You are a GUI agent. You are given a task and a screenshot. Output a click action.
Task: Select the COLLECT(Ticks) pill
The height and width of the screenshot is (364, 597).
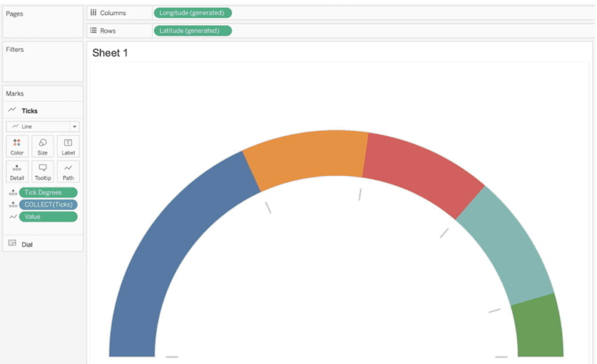pyautogui.click(x=48, y=204)
